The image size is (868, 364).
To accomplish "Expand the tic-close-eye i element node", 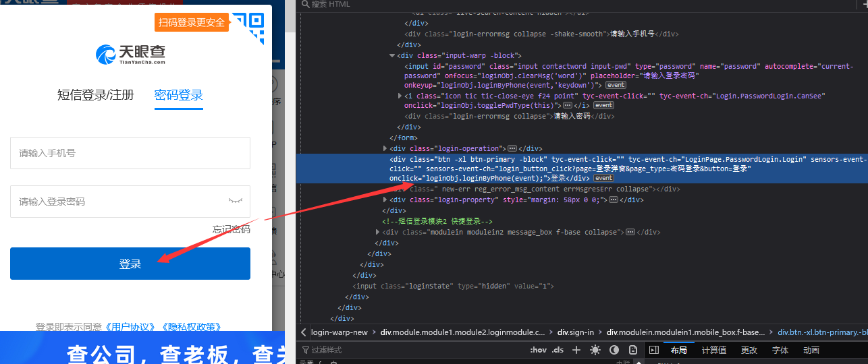I will click(400, 96).
